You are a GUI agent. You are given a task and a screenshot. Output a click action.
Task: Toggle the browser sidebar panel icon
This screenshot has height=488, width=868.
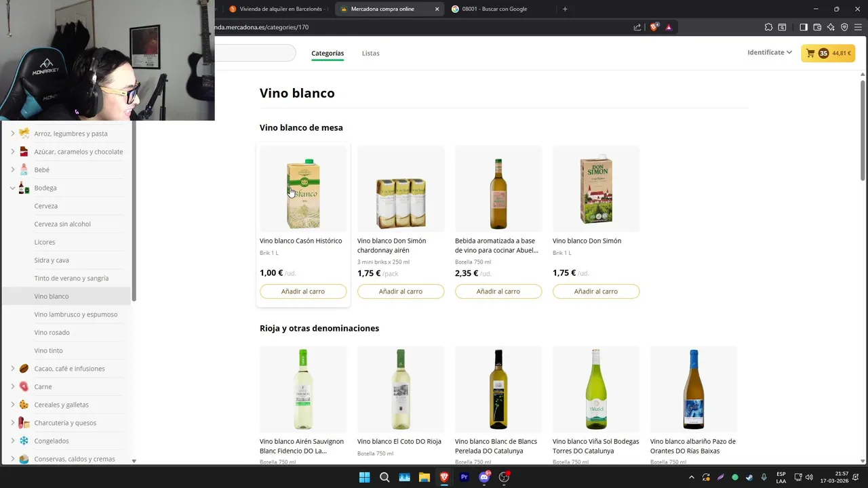point(804,27)
